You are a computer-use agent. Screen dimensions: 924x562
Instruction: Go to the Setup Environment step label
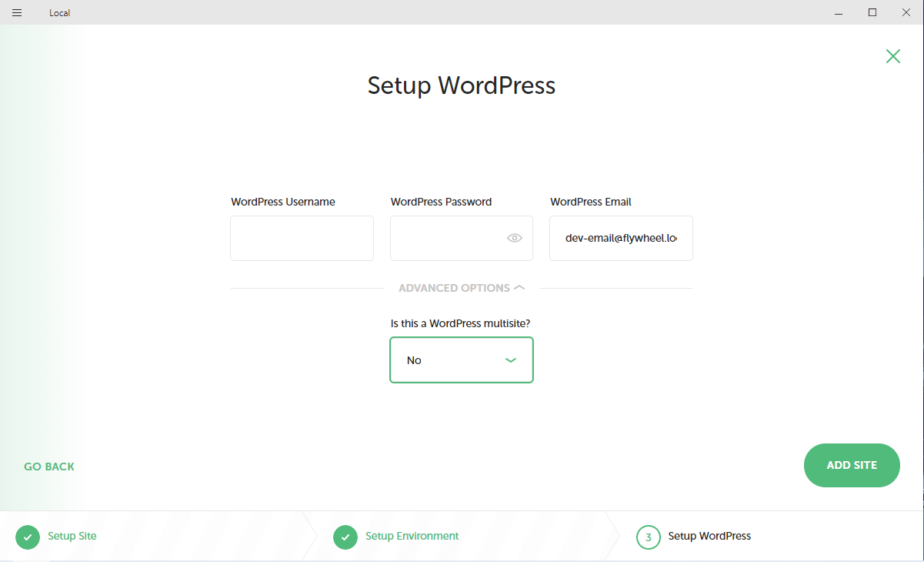click(x=412, y=536)
